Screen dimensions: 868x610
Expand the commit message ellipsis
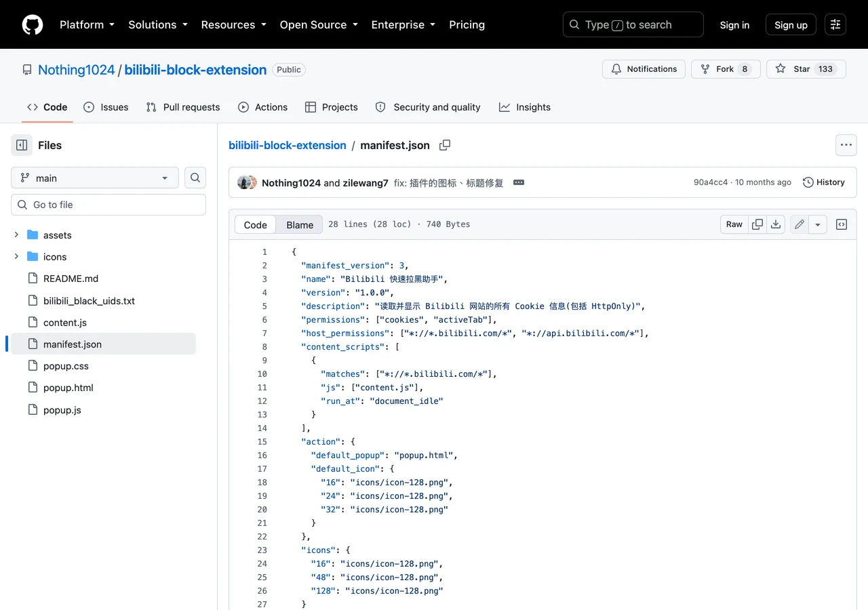[x=519, y=182]
